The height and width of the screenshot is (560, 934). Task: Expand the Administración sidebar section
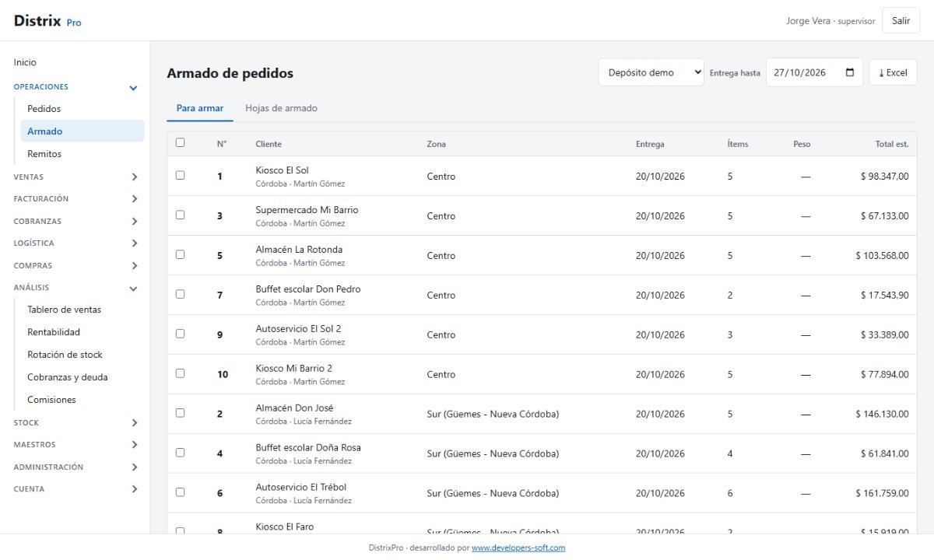pos(76,467)
